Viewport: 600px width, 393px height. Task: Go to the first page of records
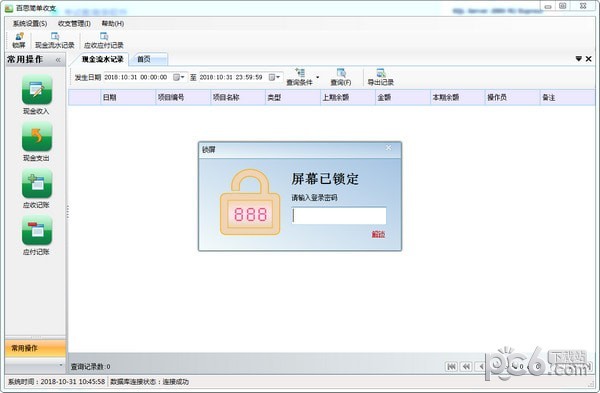[x=452, y=366]
